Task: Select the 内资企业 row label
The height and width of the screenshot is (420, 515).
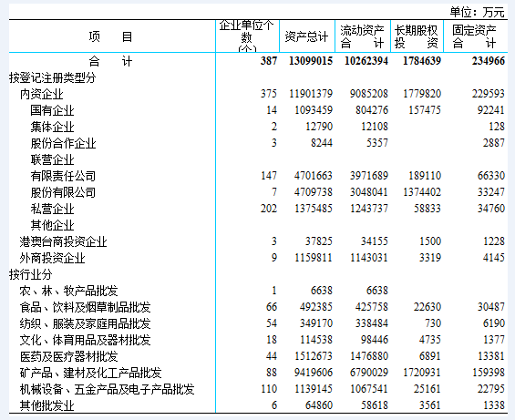Action: point(41,94)
